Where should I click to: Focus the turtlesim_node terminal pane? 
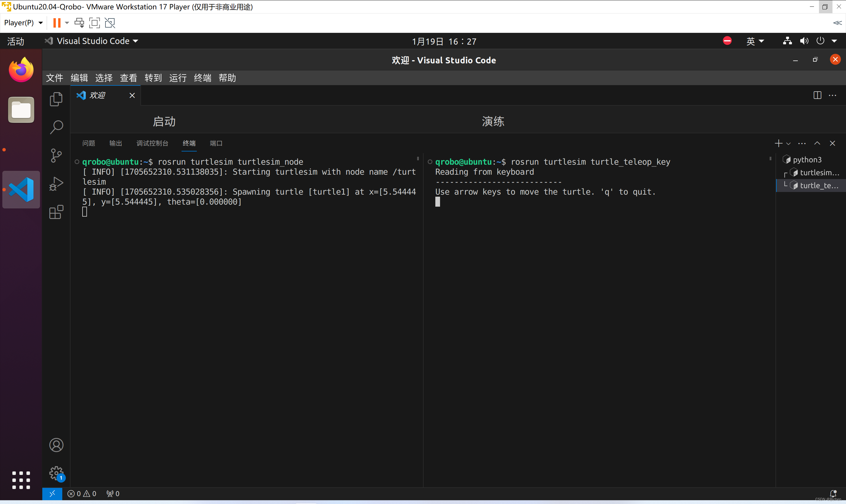(x=246, y=321)
